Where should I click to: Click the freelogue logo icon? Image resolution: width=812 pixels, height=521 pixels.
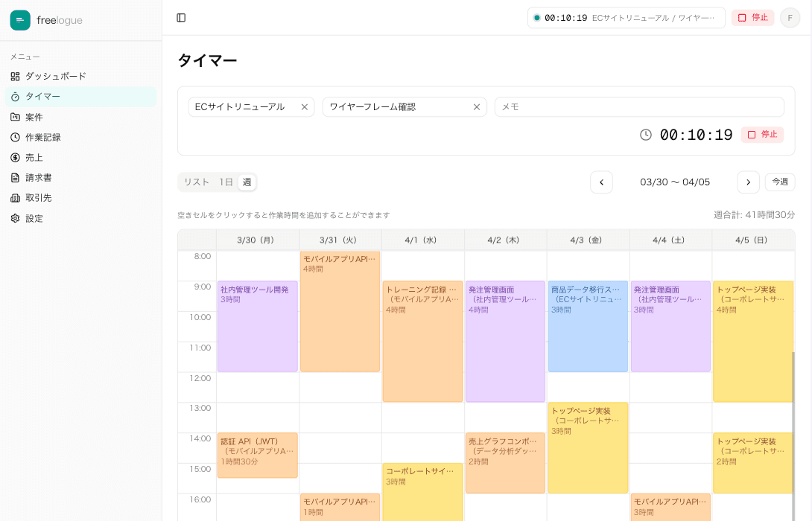coord(20,20)
